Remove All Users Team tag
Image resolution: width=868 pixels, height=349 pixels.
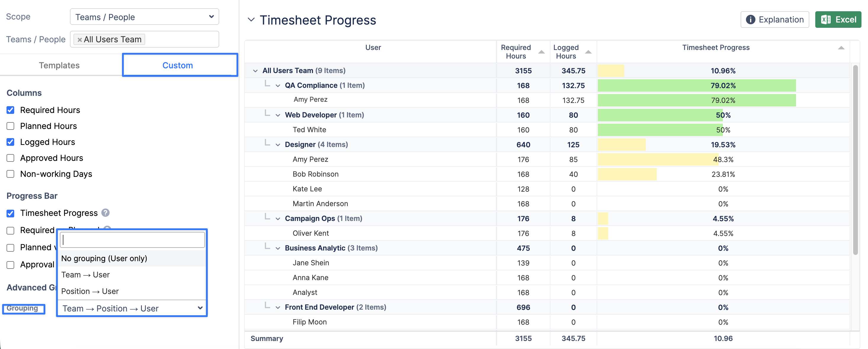click(x=79, y=40)
